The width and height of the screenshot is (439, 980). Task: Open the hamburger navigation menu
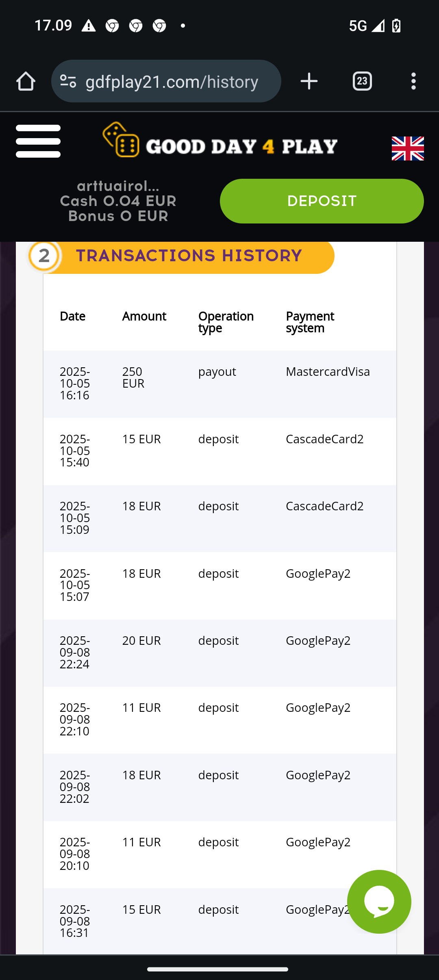38,141
